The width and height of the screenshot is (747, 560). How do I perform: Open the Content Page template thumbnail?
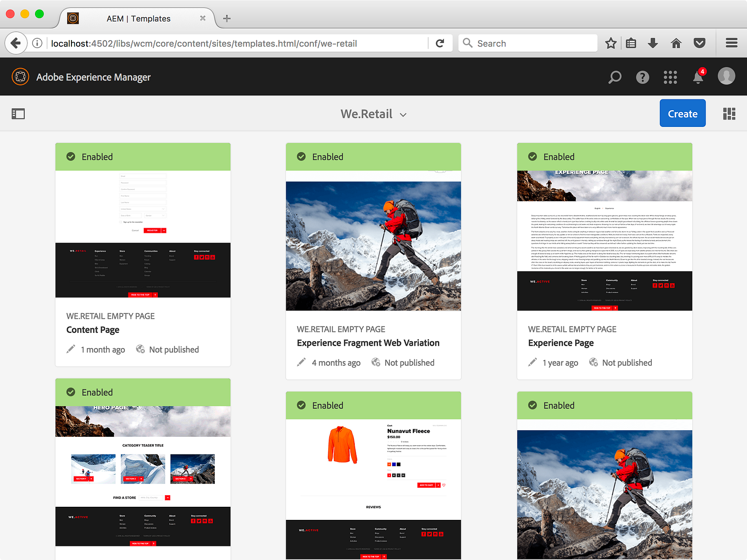pyautogui.click(x=143, y=234)
